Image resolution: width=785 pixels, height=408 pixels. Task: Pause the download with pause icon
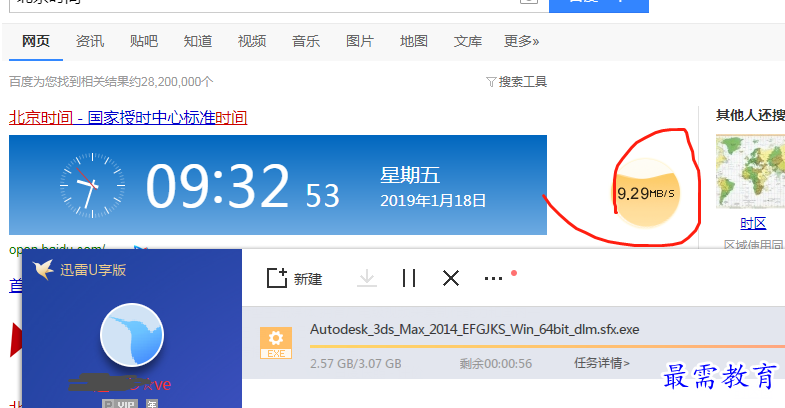coord(409,278)
